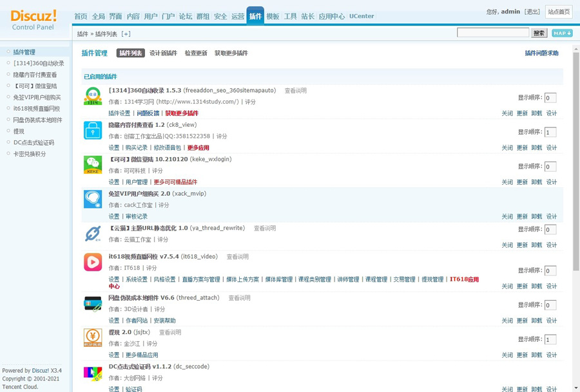
Task: Select DC点击式验证码 in the sidebar
Action: point(34,143)
